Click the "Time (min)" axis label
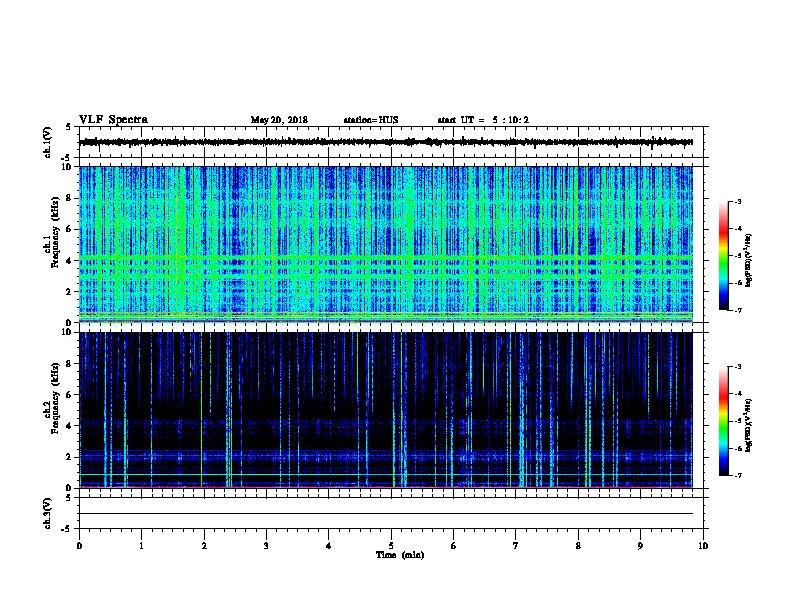Screen dimensions: 792x612 [x=400, y=555]
